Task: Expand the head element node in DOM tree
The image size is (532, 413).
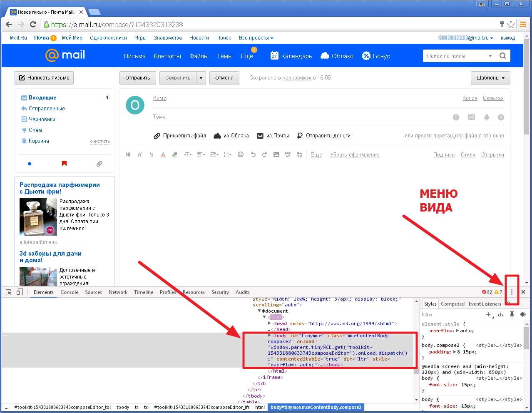Action: pos(269,323)
